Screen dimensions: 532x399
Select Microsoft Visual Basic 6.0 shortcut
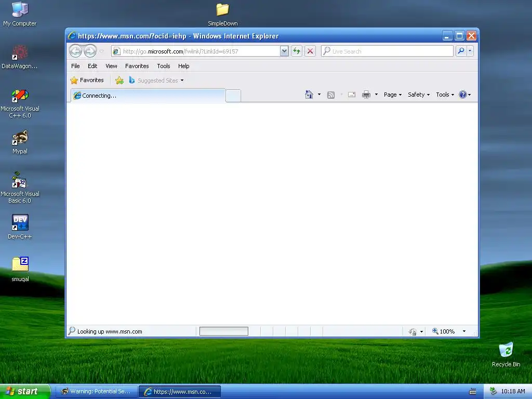pyautogui.click(x=20, y=188)
